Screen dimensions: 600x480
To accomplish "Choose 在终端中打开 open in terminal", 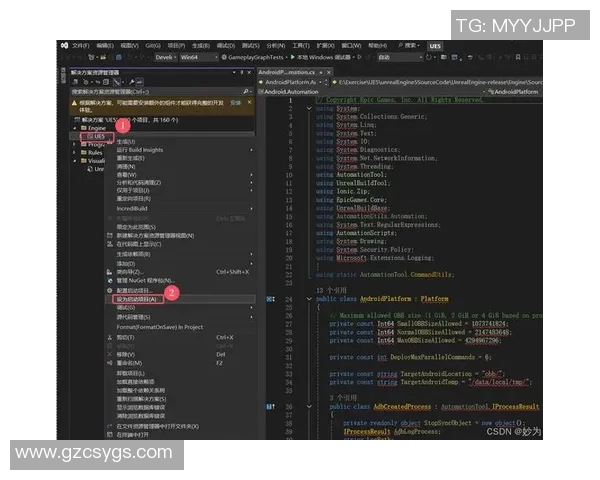I will coord(132,435).
